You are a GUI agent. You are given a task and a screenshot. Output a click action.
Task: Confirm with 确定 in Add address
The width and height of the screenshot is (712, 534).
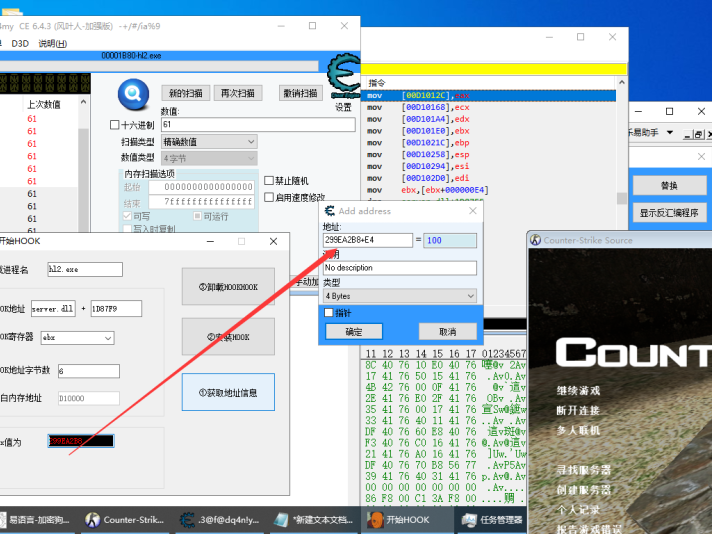[x=354, y=331]
